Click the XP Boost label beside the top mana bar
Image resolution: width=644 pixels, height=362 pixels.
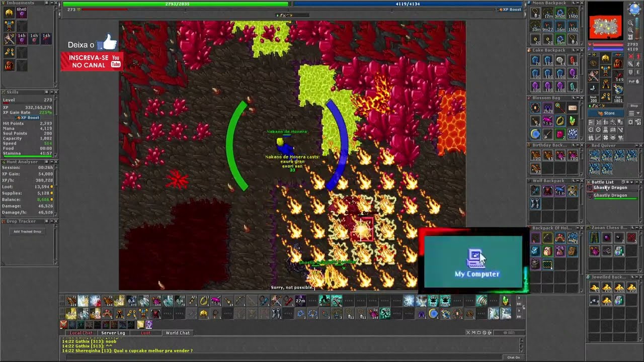[x=510, y=10]
